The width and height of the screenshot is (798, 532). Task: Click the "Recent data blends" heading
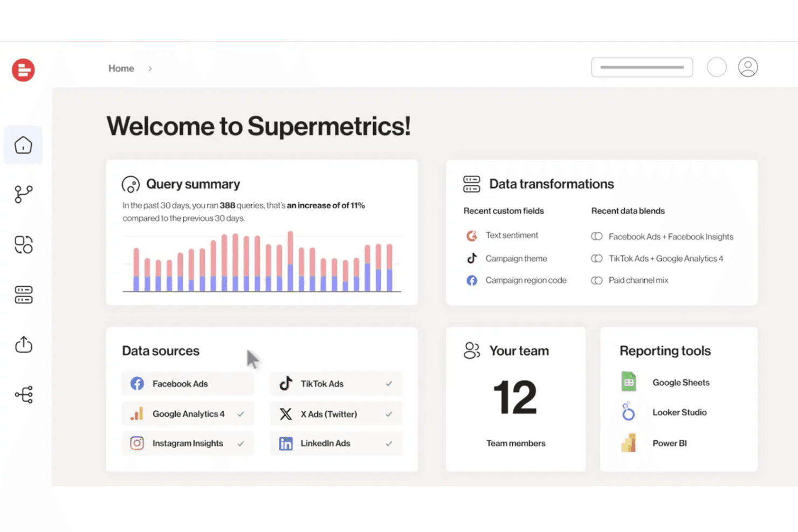pos(628,211)
